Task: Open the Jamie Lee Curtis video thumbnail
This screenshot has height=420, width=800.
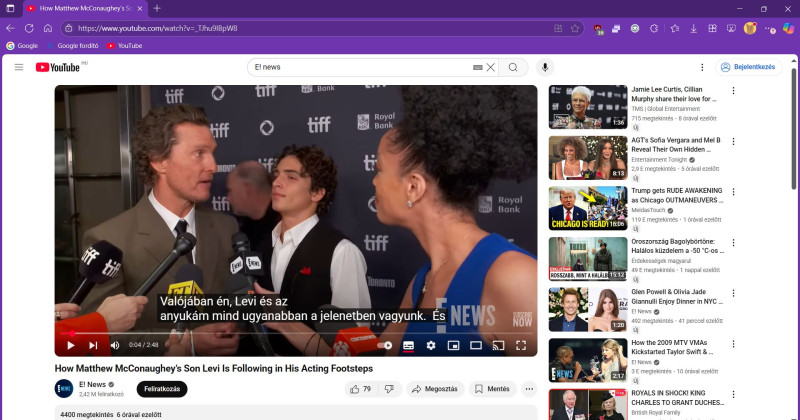Action: pyautogui.click(x=588, y=107)
